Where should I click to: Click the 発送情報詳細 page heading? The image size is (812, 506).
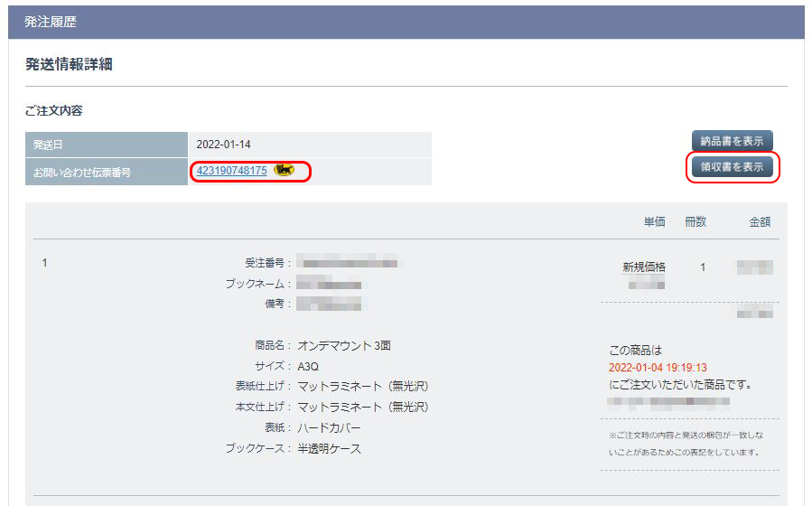(x=69, y=64)
